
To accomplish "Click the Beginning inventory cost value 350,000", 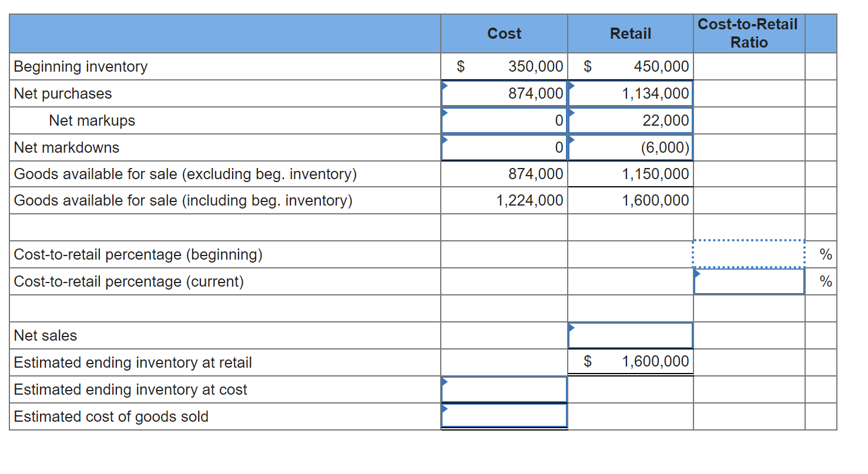I will click(535, 66).
